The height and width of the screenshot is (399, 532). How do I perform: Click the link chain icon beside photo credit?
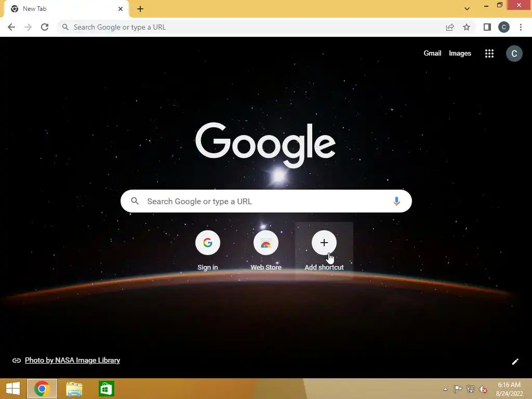(16, 361)
